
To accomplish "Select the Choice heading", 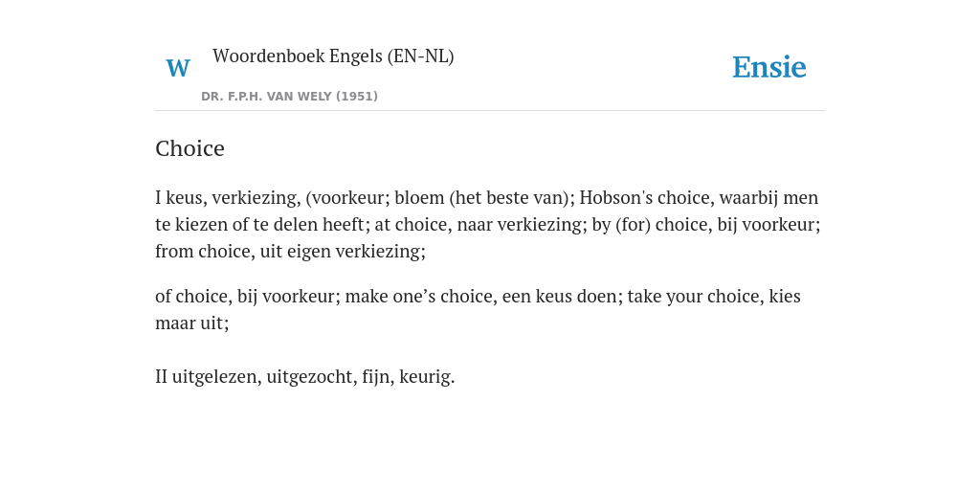I will tap(190, 148).
